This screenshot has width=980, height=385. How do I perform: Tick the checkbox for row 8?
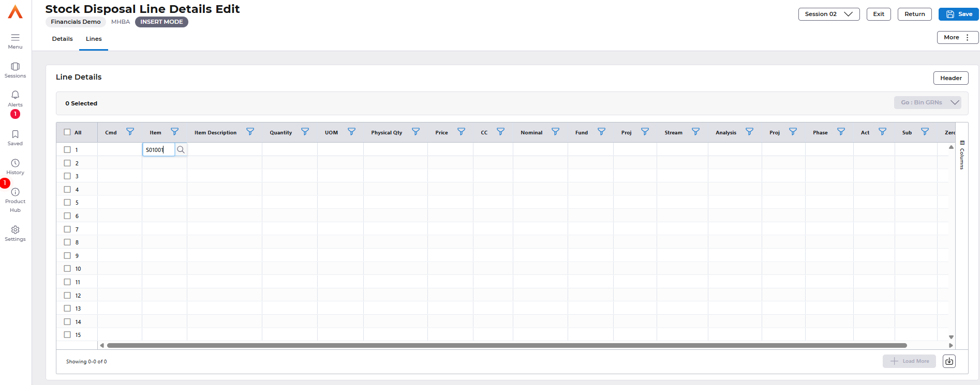[67, 242]
